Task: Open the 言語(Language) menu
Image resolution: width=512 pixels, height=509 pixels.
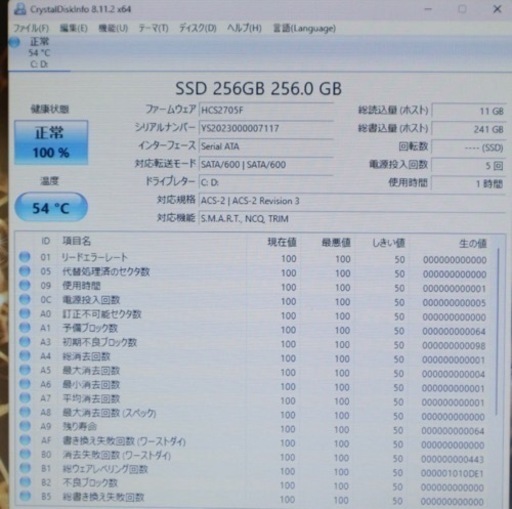Action: 304,28
